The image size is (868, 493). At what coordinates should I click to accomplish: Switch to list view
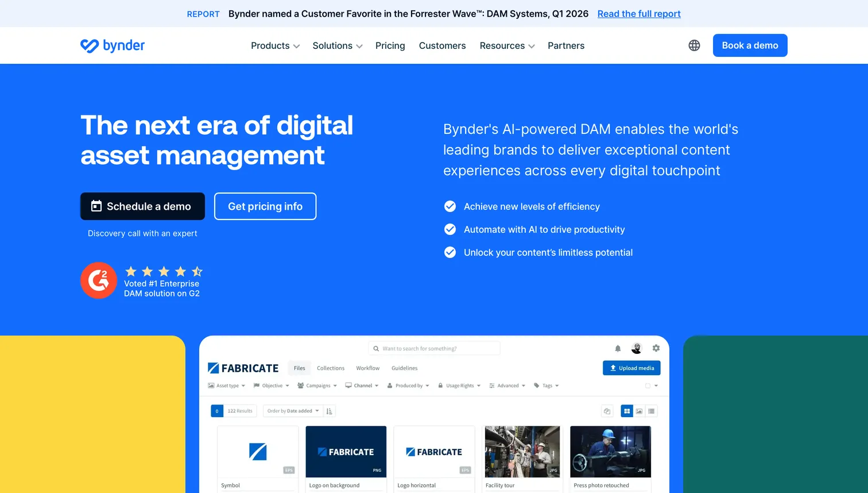651,411
